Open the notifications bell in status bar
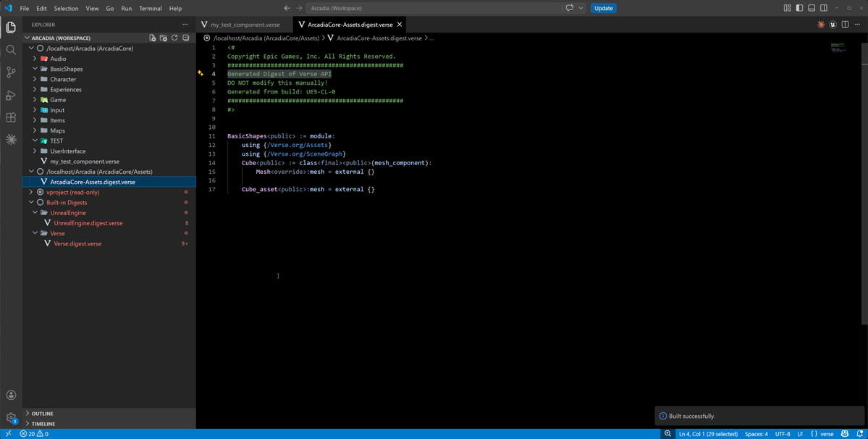 tap(859, 434)
